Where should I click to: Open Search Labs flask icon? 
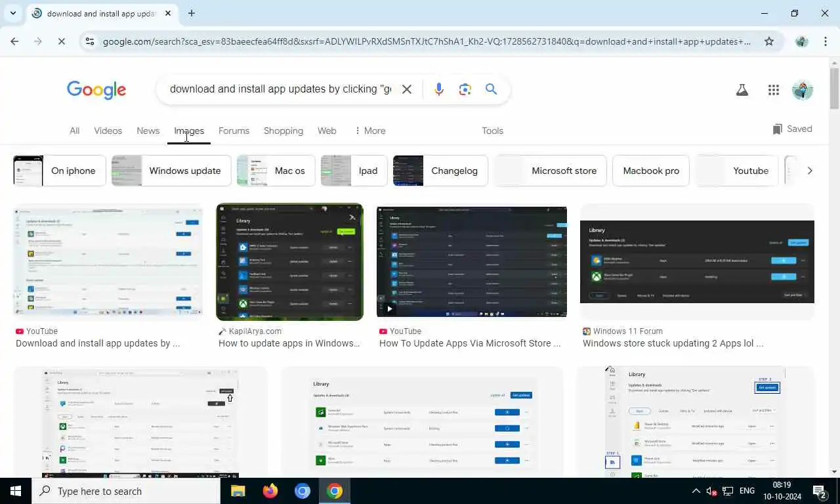pyautogui.click(x=742, y=90)
